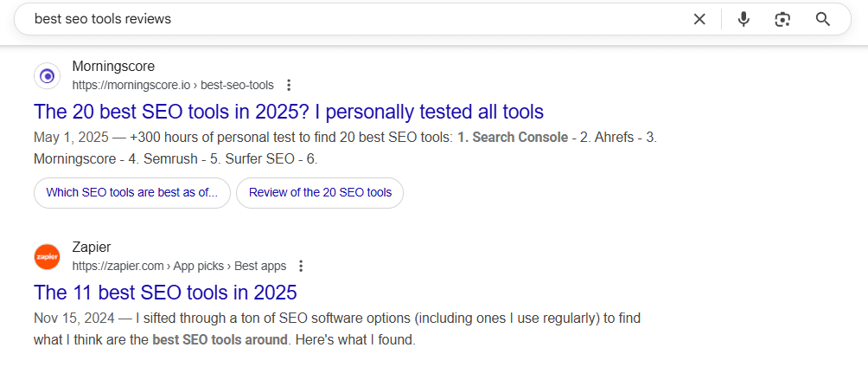
Task: Click the 'Nov 15, 2024' snippet date
Action: click(74, 319)
